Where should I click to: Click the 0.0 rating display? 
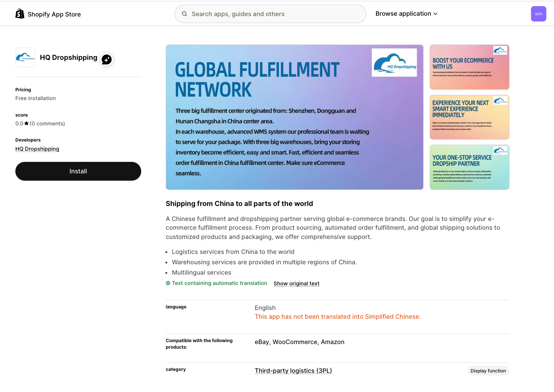click(x=19, y=123)
